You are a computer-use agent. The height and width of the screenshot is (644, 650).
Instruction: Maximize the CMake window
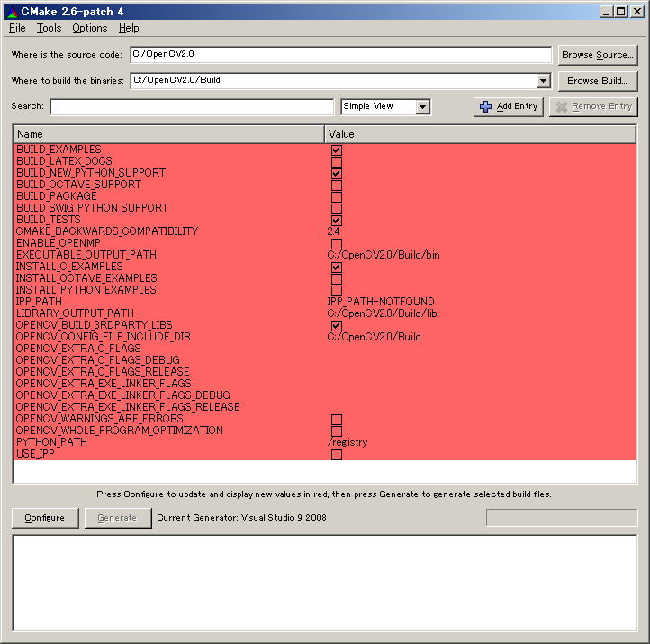pyautogui.click(x=621, y=12)
